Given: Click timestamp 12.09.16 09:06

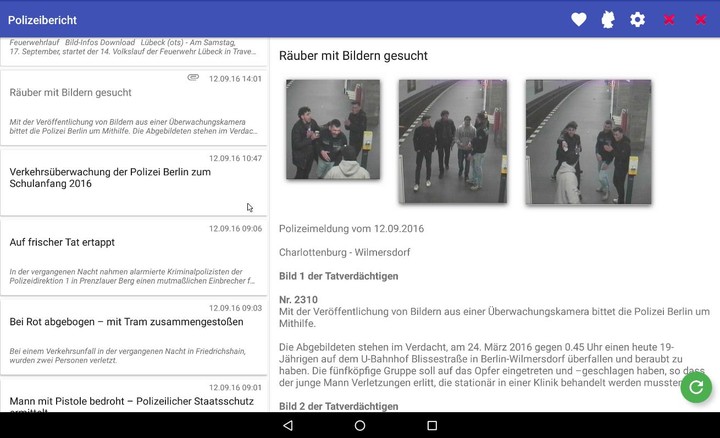Looking at the screenshot, I should coord(235,229).
